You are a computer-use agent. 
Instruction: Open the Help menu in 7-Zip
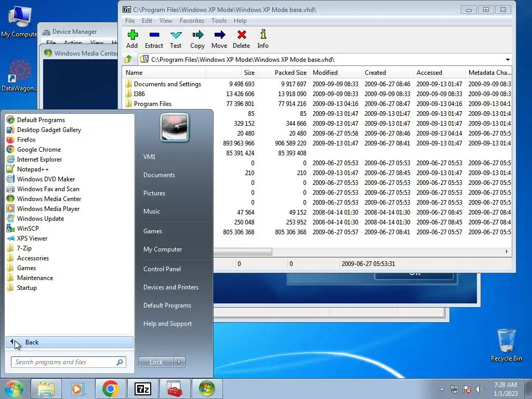tap(240, 21)
